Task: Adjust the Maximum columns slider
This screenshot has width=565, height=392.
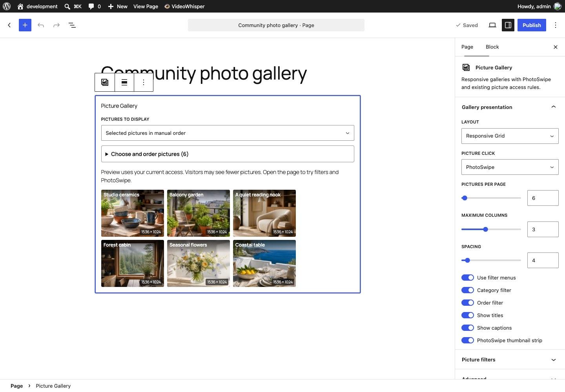Action: coord(491,229)
